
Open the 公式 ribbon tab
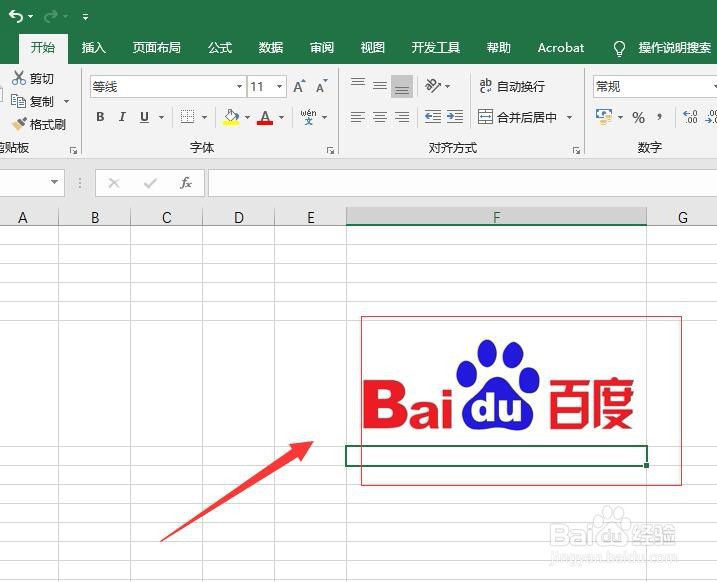coord(220,48)
